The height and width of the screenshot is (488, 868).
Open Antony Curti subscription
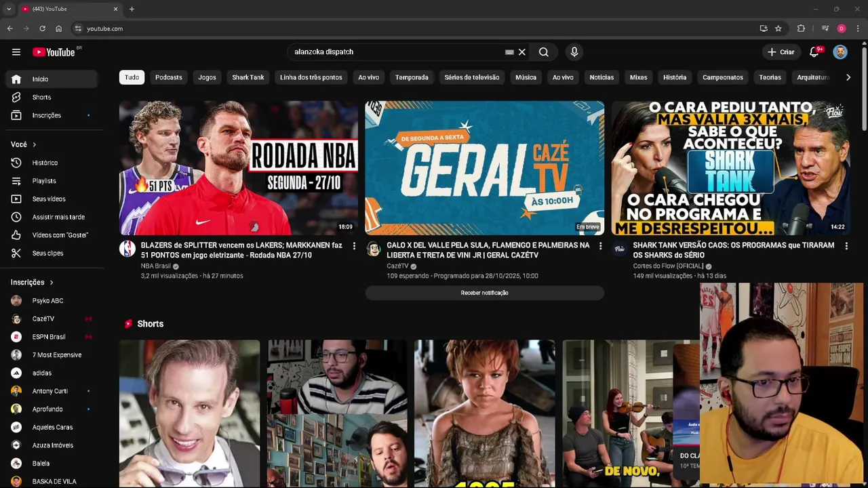click(x=52, y=391)
